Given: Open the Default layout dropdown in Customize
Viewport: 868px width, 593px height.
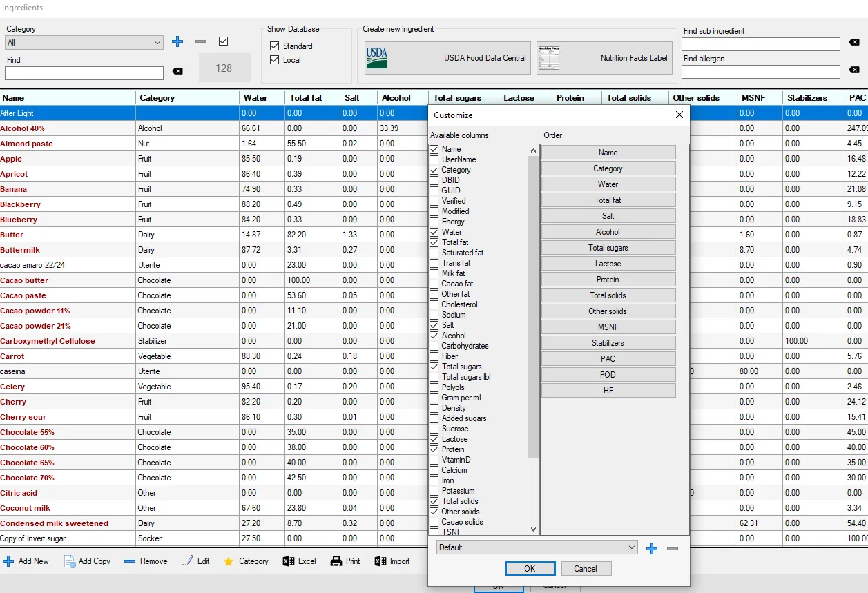Looking at the screenshot, I should tap(537, 547).
